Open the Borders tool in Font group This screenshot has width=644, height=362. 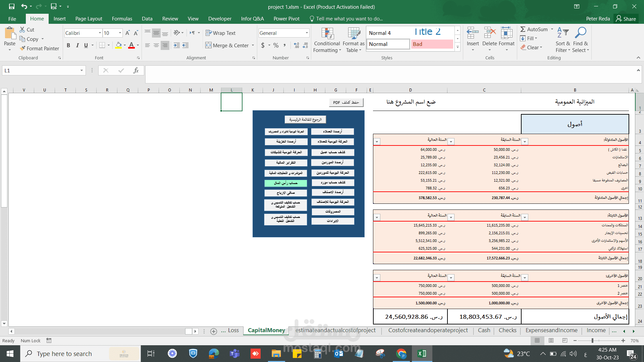click(102, 45)
